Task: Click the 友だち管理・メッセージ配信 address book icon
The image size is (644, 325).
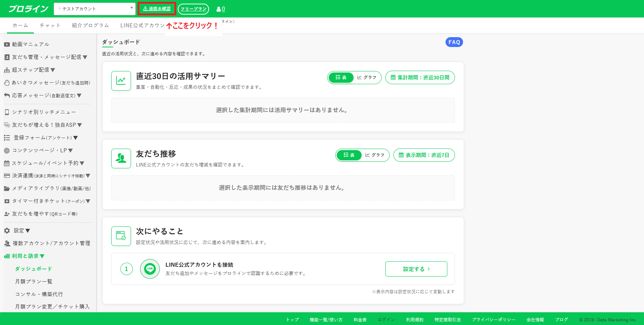Action: coord(7,57)
